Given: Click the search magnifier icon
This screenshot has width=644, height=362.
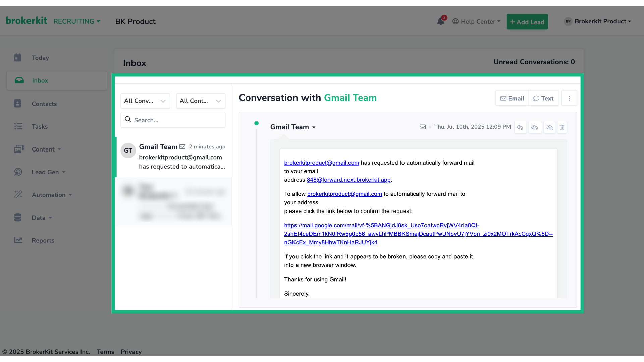Looking at the screenshot, I should (128, 119).
